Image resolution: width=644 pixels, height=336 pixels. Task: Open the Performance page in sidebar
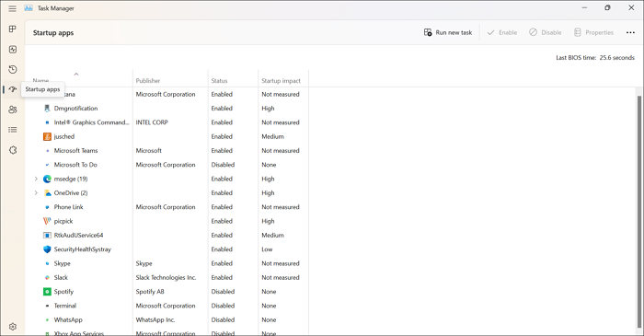(x=13, y=50)
